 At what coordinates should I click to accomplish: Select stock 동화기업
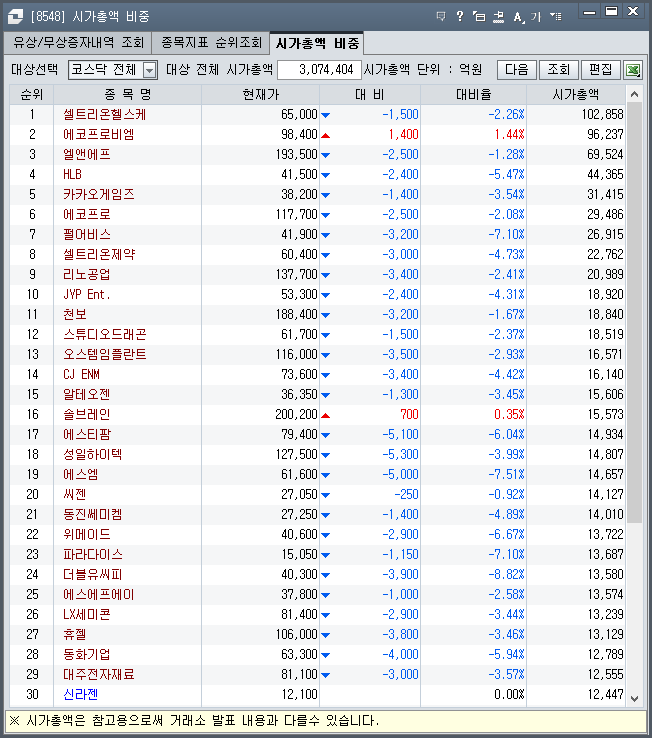tap(87, 655)
